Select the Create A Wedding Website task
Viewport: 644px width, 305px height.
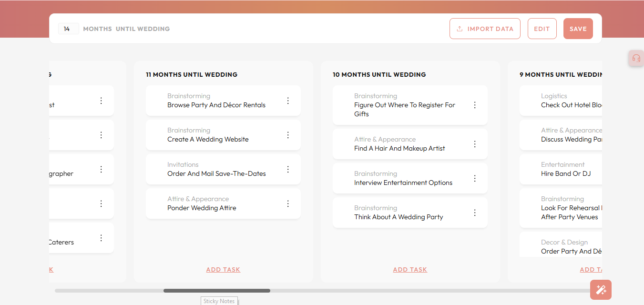tap(223, 135)
